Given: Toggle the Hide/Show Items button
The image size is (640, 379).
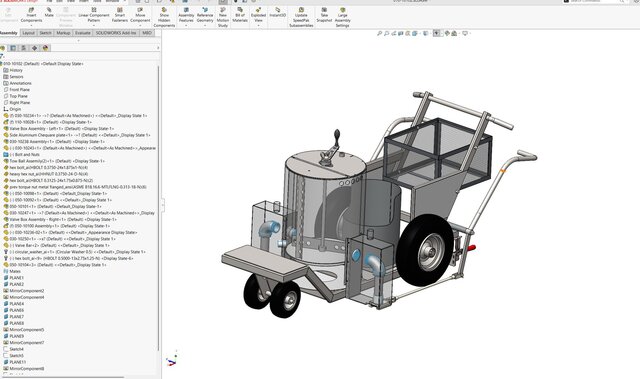Looking at the screenshot, I should [x=436, y=33].
